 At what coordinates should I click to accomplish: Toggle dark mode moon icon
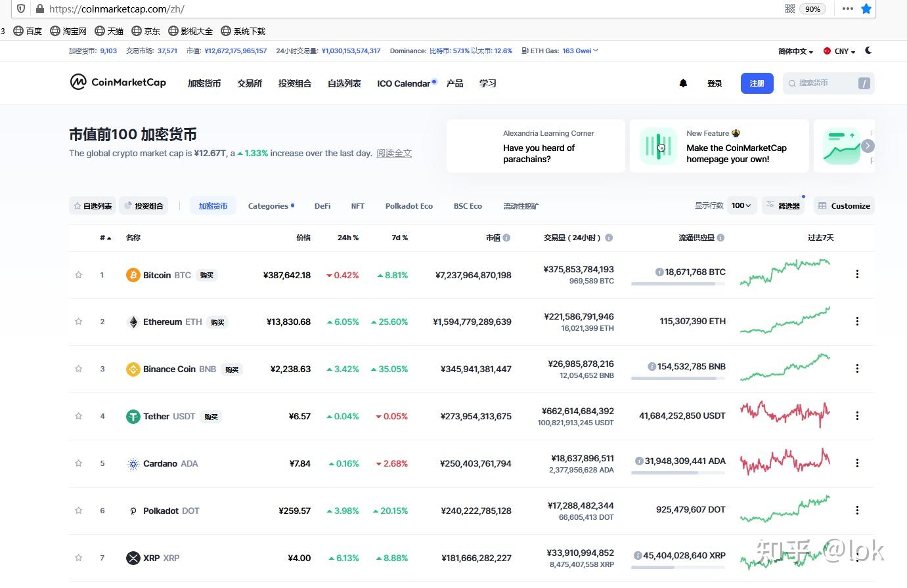868,51
